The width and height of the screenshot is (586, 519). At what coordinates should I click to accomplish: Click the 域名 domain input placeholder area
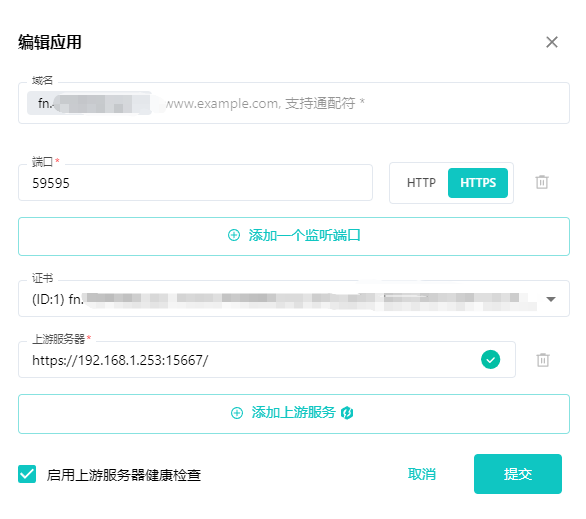click(x=366, y=103)
